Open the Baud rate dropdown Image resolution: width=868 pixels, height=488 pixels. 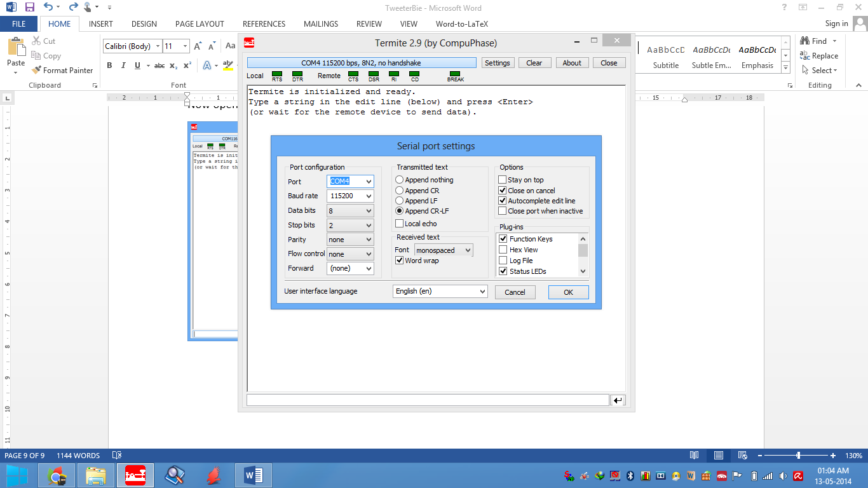(x=350, y=196)
